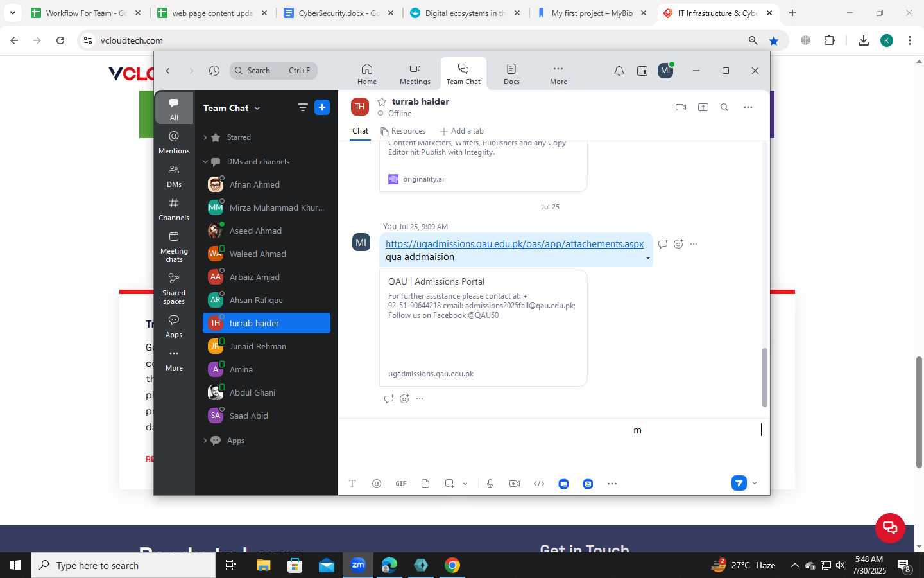
Task: Open Zoom notifications bell
Action: [x=619, y=71]
